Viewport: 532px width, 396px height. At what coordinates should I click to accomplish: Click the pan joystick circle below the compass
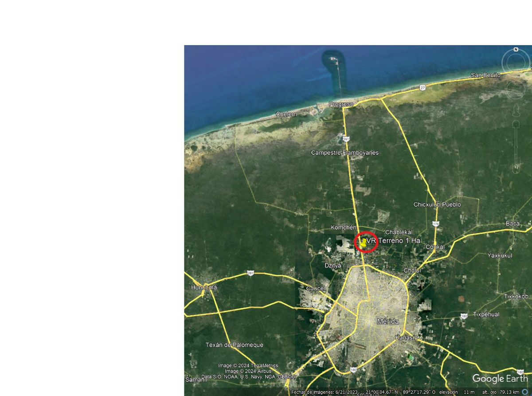pyautogui.click(x=516, y=90)
